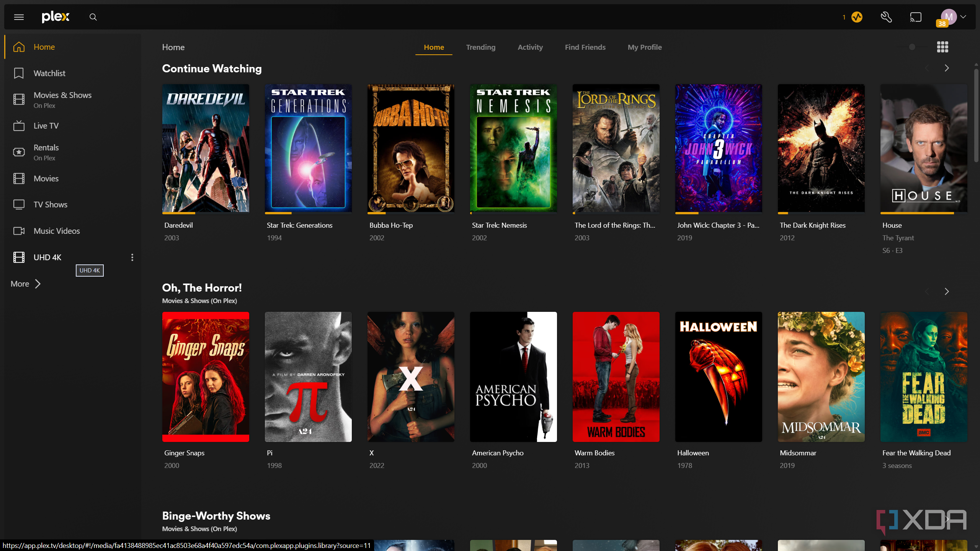Image resolution: width=980 pixels, height=551 pixels.
Task: Open the Continue Watching heading
Action: point(212,68)
